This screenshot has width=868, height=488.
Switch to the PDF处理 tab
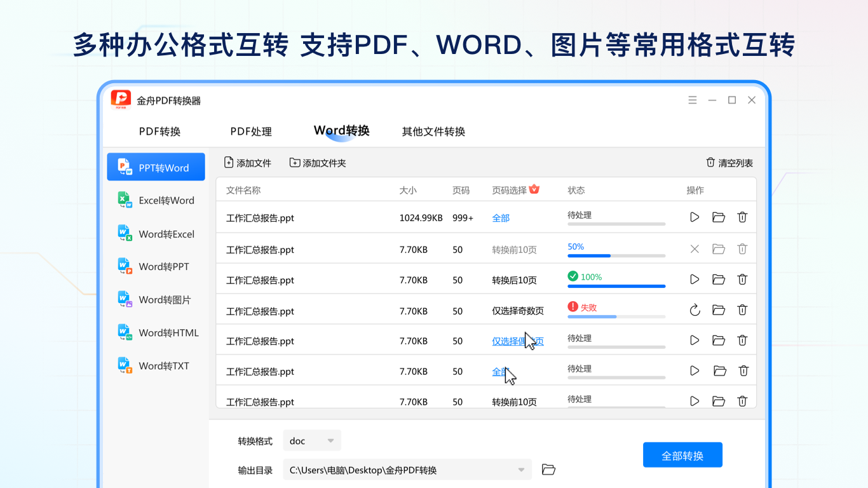pyautogui.click(x=252, y=132)
